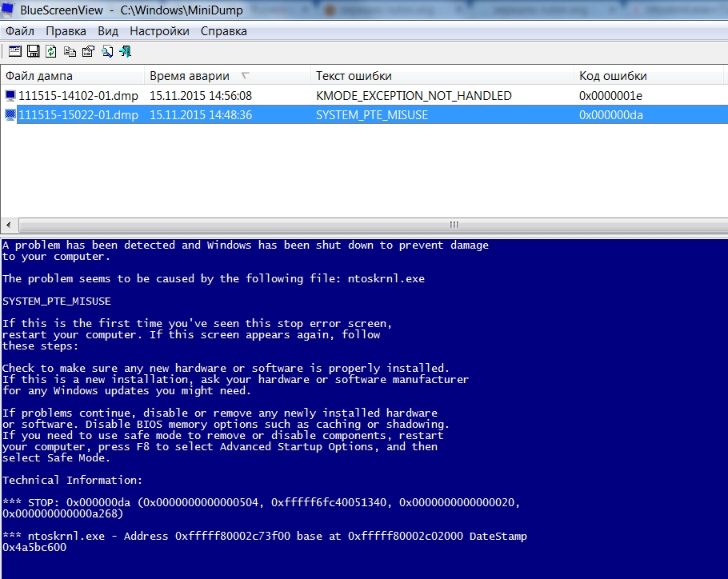Click the Save Selected Items floppy icon
The height and width of the screenshot is (579, 728).
(34, 51)
